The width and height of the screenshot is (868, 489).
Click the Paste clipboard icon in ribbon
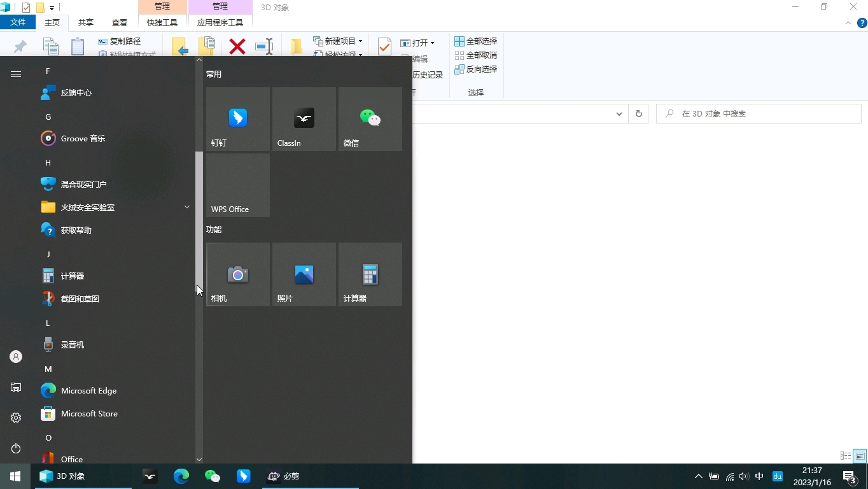point(78,46)
